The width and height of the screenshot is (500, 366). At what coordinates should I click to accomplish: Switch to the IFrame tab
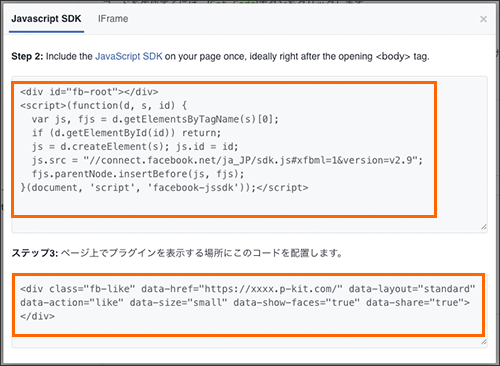coord(113,19)
